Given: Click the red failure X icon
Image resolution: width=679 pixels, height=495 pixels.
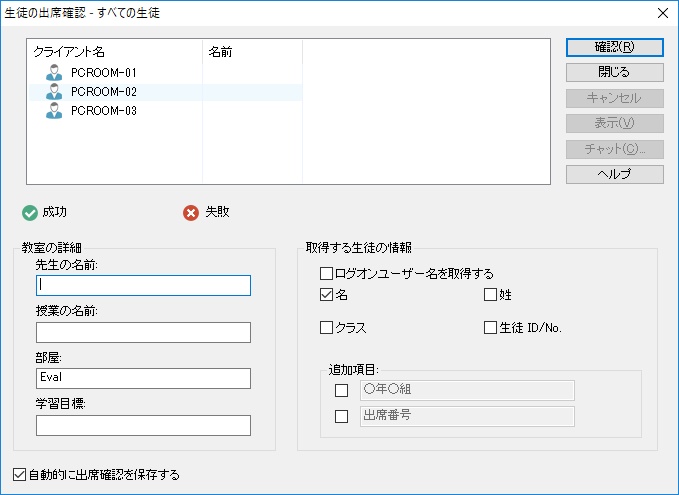Looking at the screenshot, I should (191, 212).
